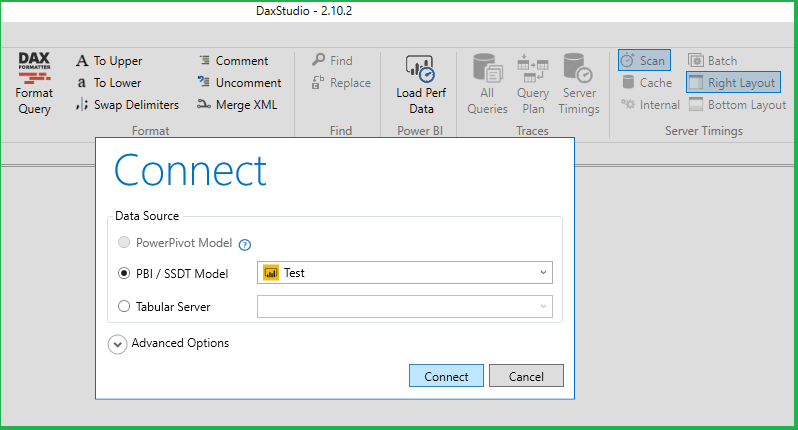Toggle the Cache server timings option

(647, 82)
